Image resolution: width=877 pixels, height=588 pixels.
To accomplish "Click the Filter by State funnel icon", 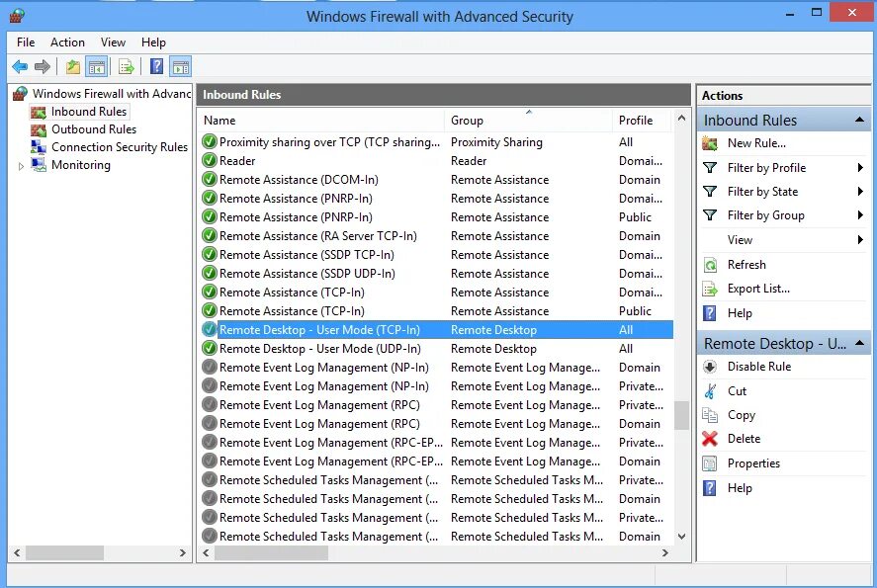I will coord(710,192).
